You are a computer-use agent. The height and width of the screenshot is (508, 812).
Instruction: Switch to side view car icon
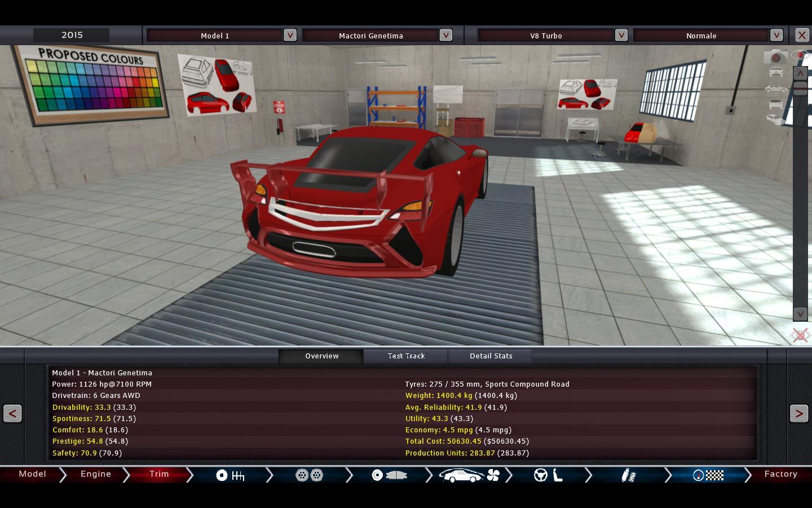point(776,89)
